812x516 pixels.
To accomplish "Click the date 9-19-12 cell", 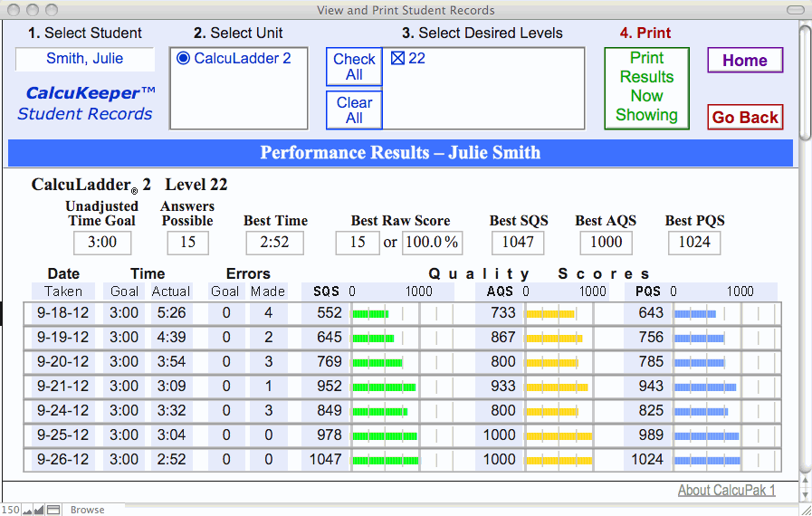I will click(62, 338).
